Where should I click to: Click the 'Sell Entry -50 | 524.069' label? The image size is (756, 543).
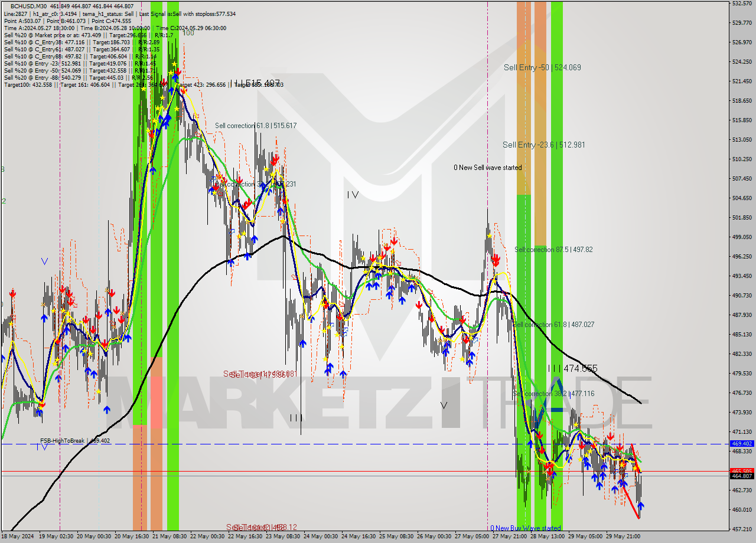point(542,68)
